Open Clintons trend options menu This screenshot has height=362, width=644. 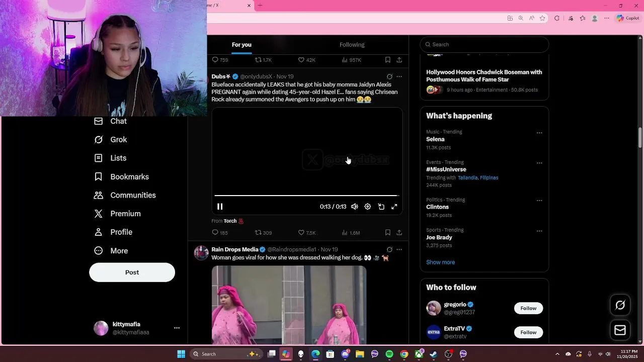coord(539,201)
